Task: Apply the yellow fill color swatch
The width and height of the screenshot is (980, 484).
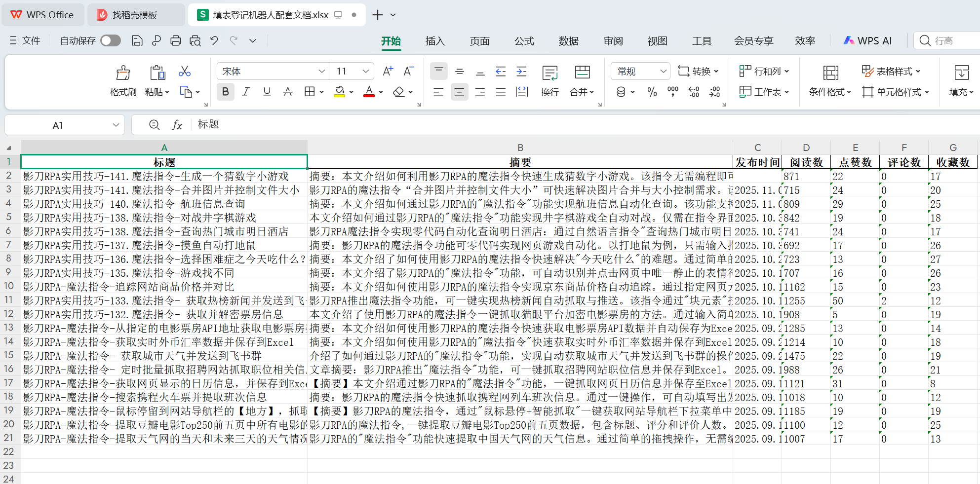Action: pos(339,92)
